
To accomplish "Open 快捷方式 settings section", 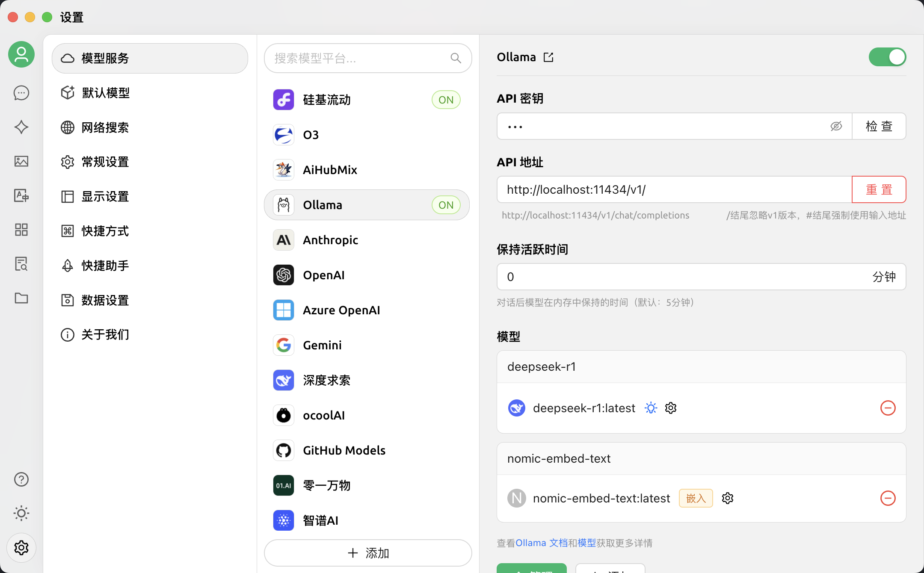I will pyautogui.click(x=150, y=231).
